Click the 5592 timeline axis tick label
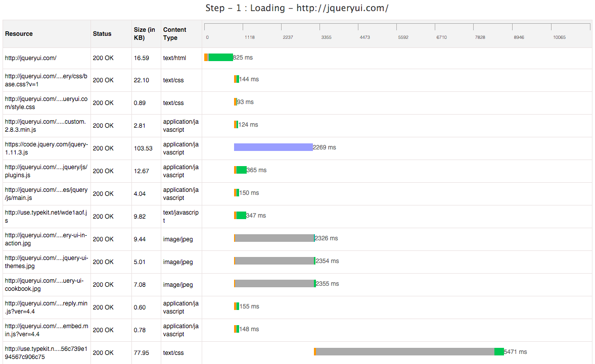This screenshot has height=364, width=595. pos(403,37)
